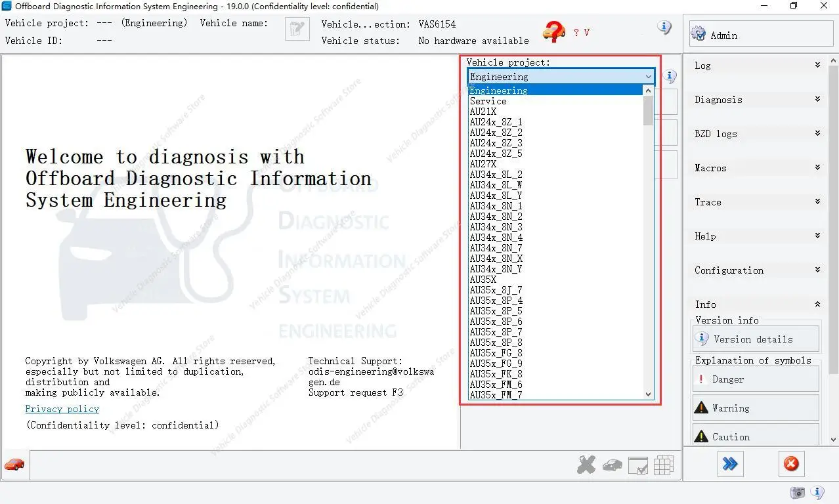Expand the Configuration section
The width and height of the screenshot is (839, 504).
point(758,270)
